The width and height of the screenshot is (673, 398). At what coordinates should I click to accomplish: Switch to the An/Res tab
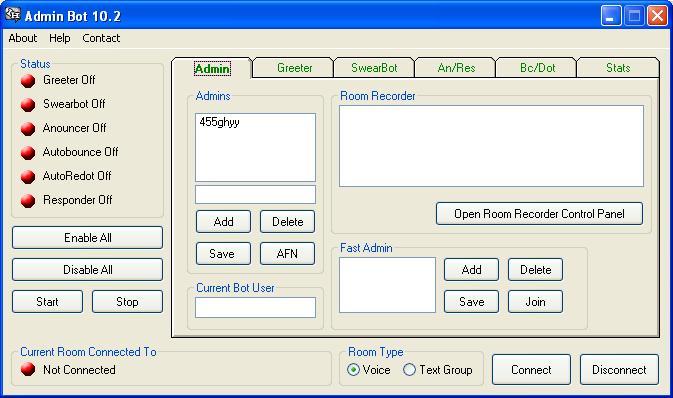coord(456,68)
